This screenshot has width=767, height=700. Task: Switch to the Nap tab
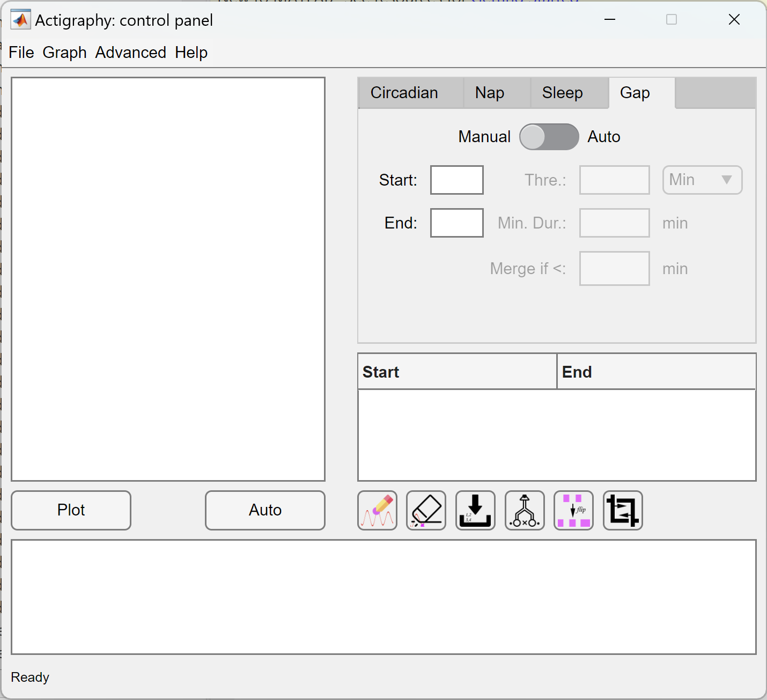[x=497, y=93]
